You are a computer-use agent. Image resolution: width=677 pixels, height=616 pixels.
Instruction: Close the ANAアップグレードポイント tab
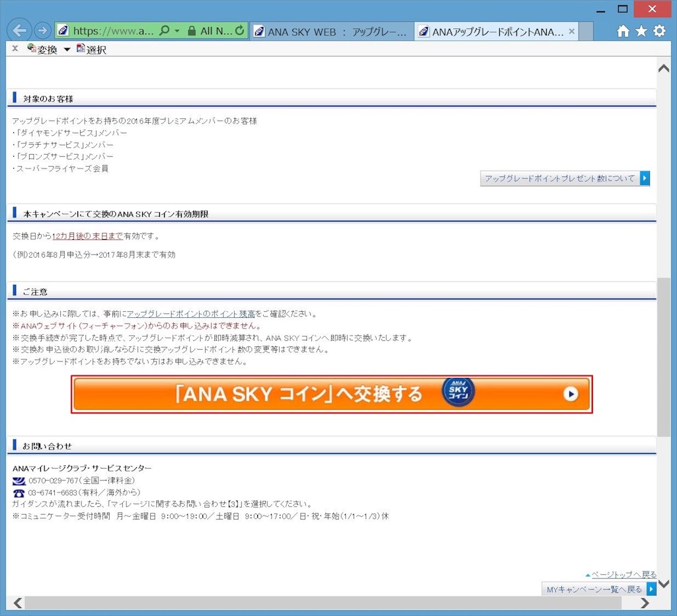pos(571,31)
